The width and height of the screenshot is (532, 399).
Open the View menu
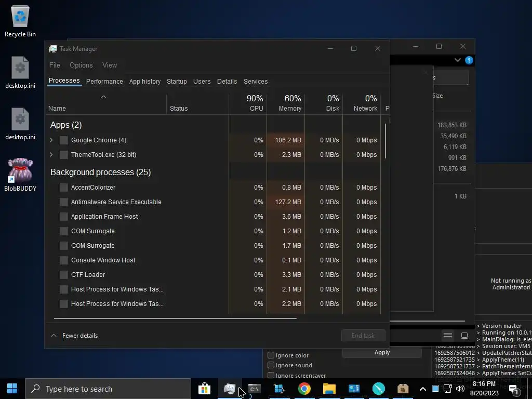[x=110, y=65]
